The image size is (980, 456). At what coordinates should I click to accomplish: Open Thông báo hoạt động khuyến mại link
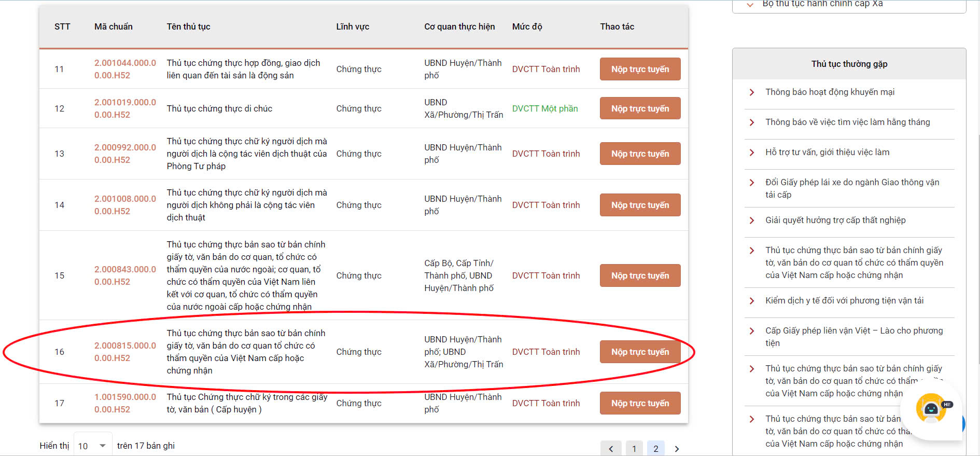point(830,92)
